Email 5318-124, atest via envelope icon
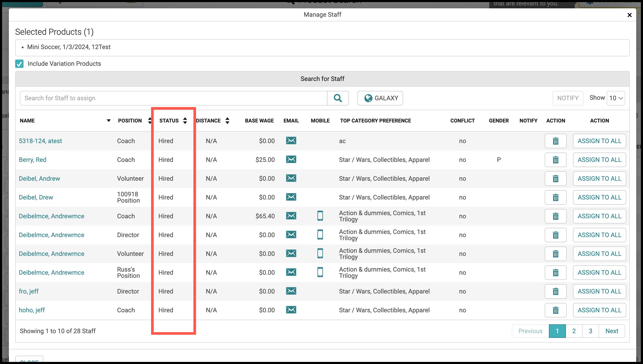This screenshot has width=643, height=364. coord(291,140)
